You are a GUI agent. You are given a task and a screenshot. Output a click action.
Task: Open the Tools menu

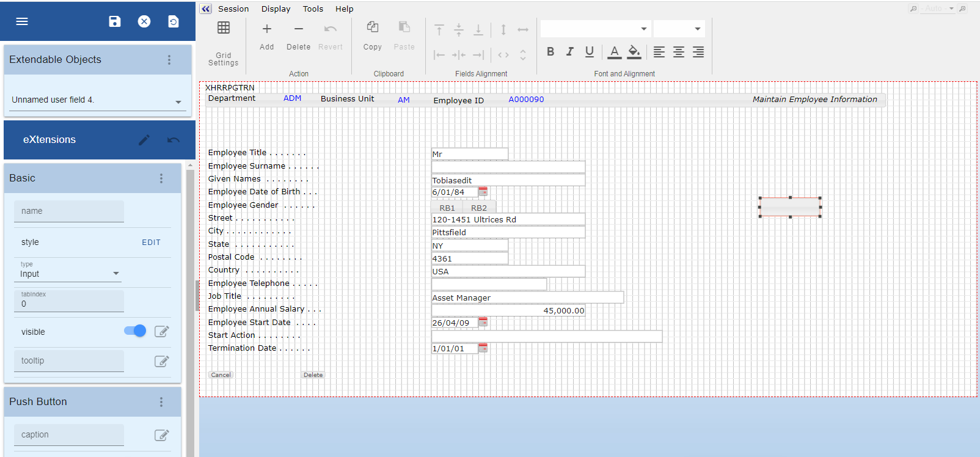(x=313, y=9)
